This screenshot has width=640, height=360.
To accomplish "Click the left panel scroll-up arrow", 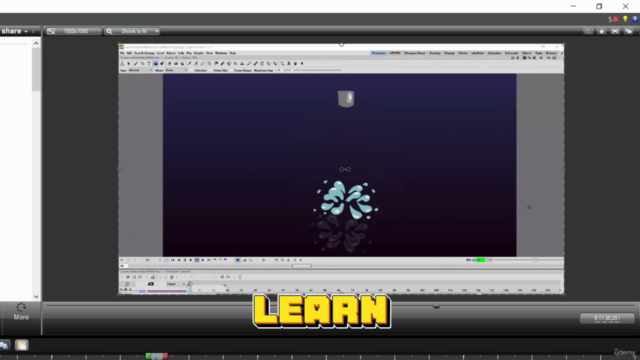I will pos(36,43).
